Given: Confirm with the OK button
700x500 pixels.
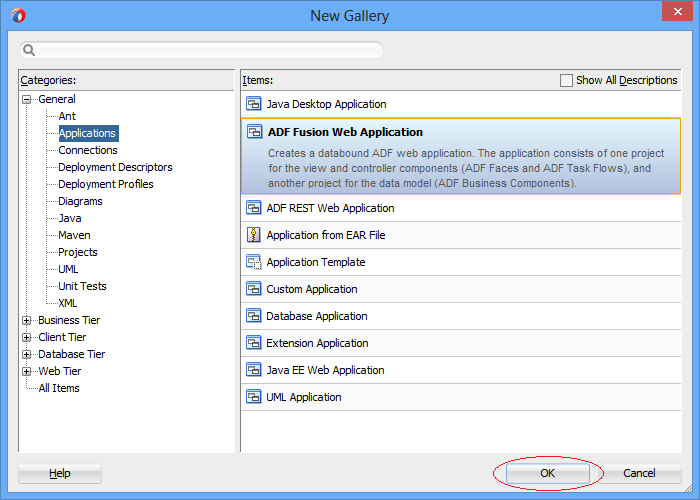Looking at the screenshot, I should (x=547, y=473).
